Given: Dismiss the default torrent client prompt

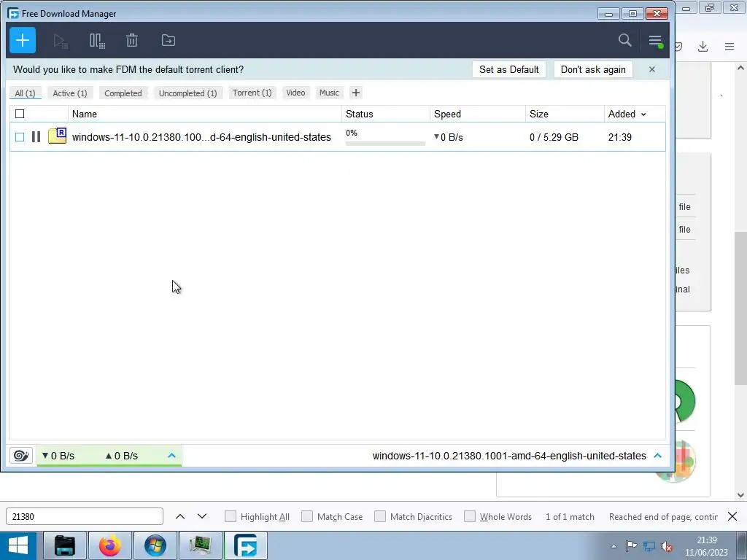Looking at the screenshot, I should pos(652,69).
